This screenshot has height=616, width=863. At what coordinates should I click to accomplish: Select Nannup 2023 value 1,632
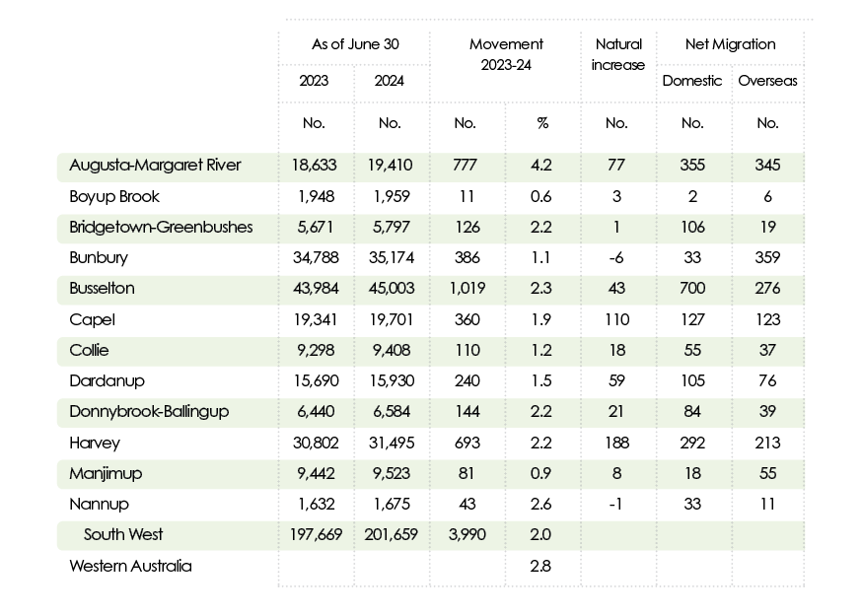316,505
